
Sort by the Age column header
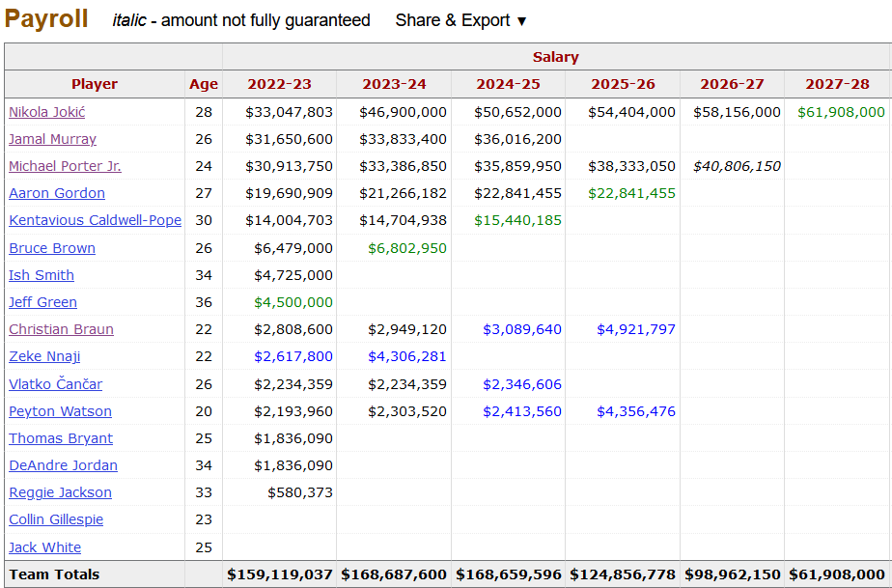click(x=204, y=84)
